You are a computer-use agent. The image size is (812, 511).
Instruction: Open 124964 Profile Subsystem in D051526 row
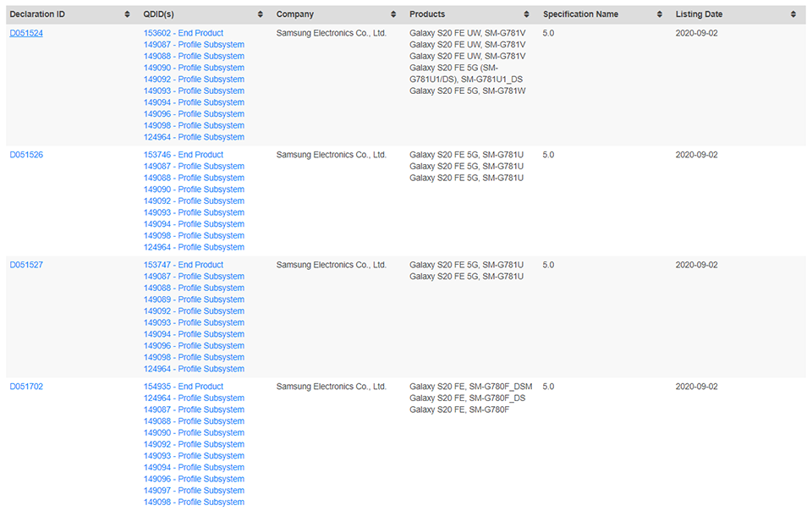click(x=194, y=247)
